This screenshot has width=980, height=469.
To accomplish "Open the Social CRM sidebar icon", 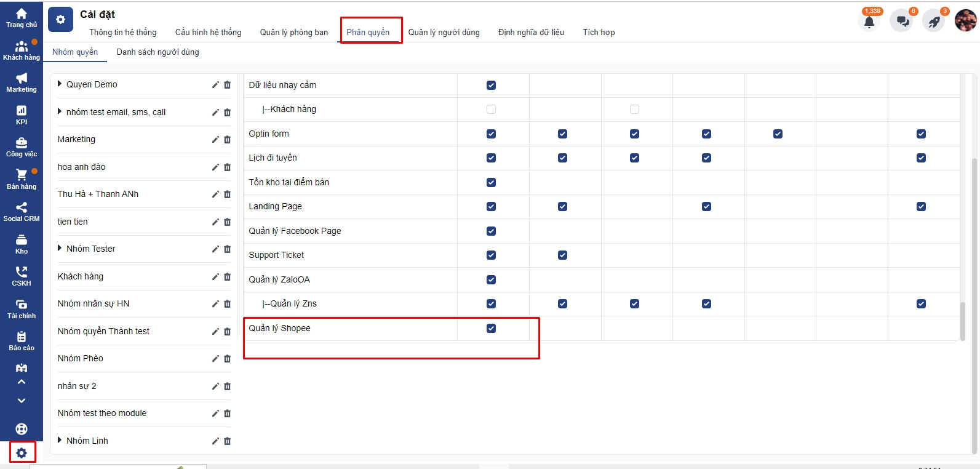I will point(22,212).
